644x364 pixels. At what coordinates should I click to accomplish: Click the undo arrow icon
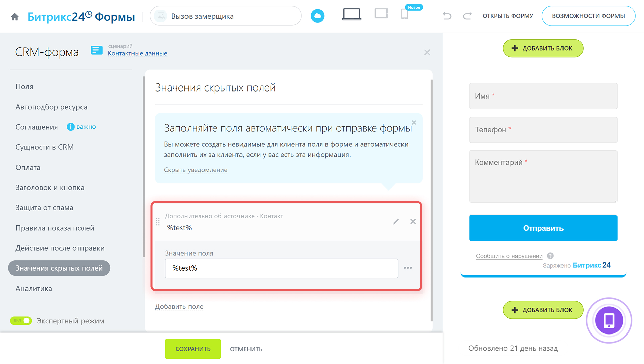point(447,16)
